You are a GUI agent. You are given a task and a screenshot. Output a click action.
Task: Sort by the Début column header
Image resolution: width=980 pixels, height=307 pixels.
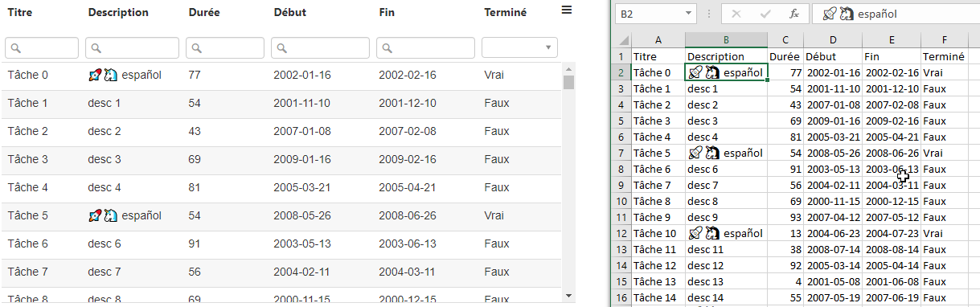click(289, 13)
